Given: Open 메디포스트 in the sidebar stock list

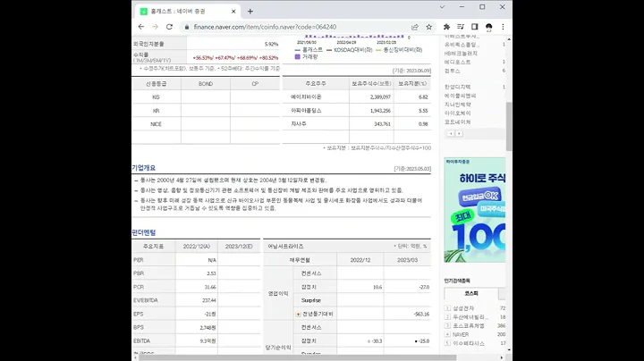Looking at the screenshot, I should click(458, 62).
